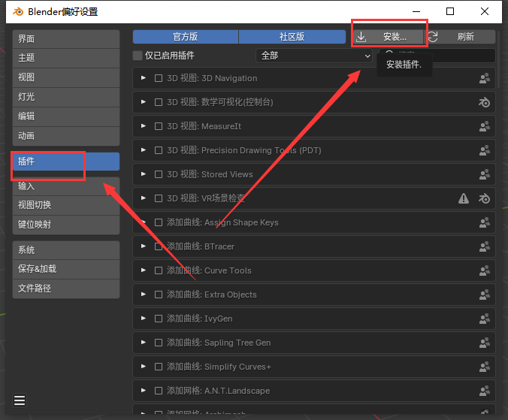The width and height of the screenshot is (508, 420).
Task: Enable the 3D Navigation add-on checkbox
Action: (159, 78)
